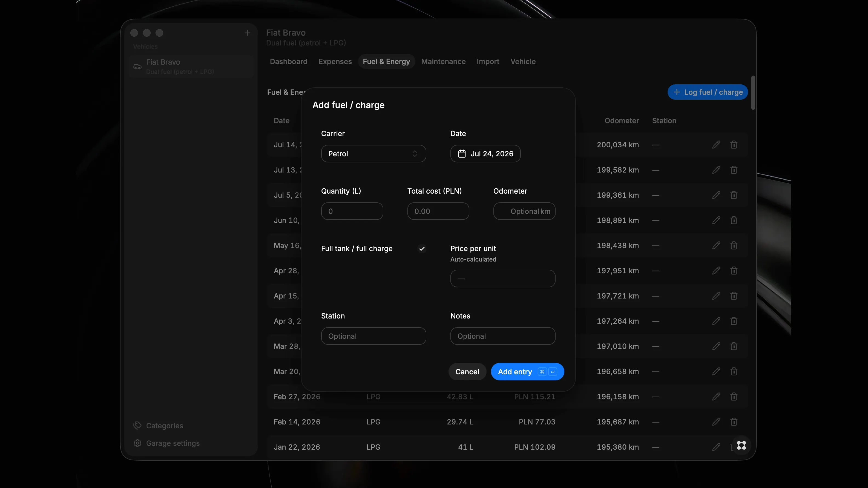Open the Maintenance tab
This screenshot has height=488, width=868.
[443, 62]
